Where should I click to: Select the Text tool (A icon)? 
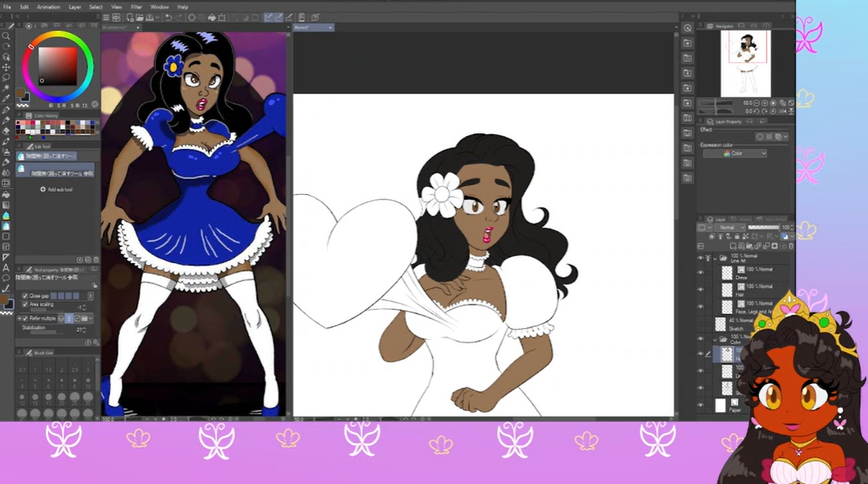pos(6,268)
